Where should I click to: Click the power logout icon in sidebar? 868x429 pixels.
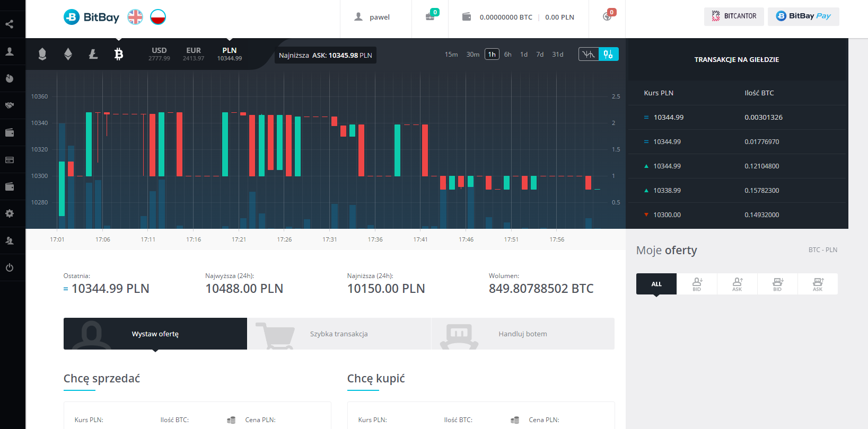10,267
